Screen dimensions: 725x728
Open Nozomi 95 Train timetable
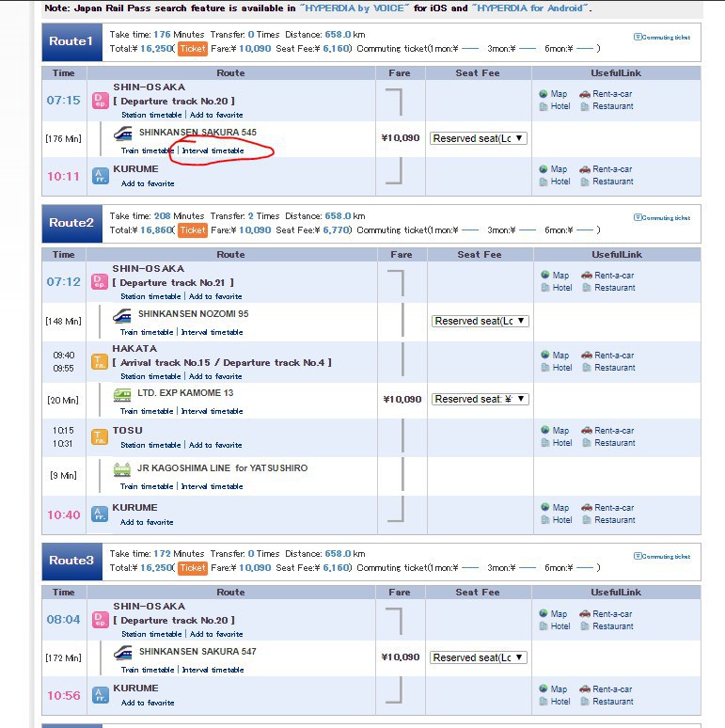[147, 332]
